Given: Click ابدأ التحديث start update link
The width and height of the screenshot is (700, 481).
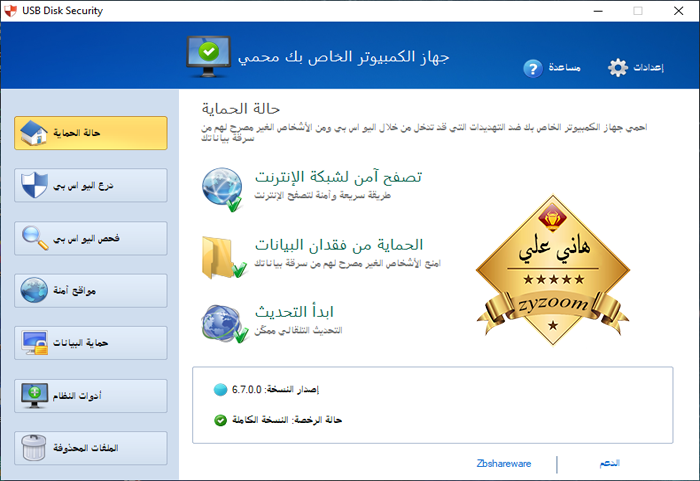Looking at the screenshot, I should coord(294,312).
